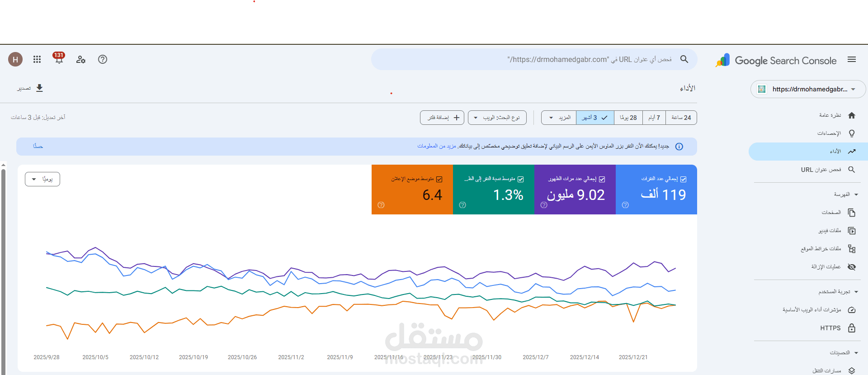
Task: Click the آخر تعديل last updated text
Action: (38, 117)
